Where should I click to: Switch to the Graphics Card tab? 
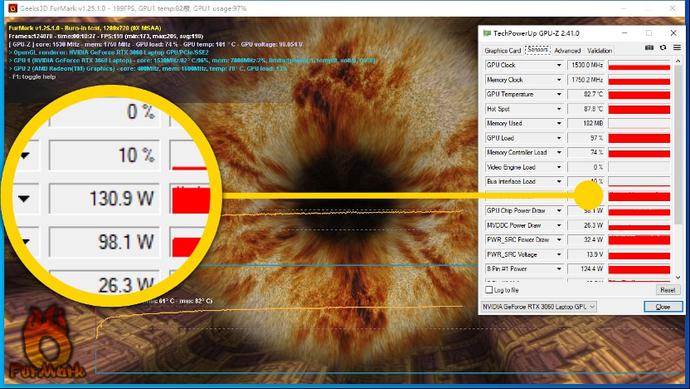click(x=503, y=51)
